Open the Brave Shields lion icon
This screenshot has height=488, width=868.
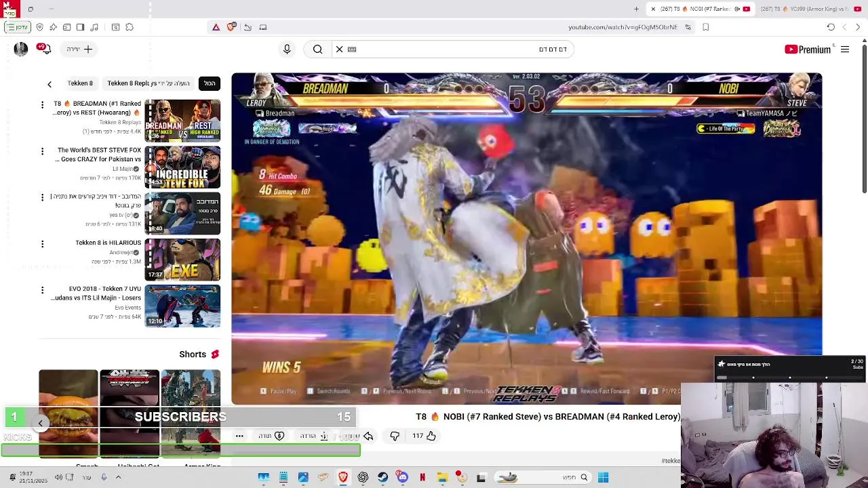231,27
